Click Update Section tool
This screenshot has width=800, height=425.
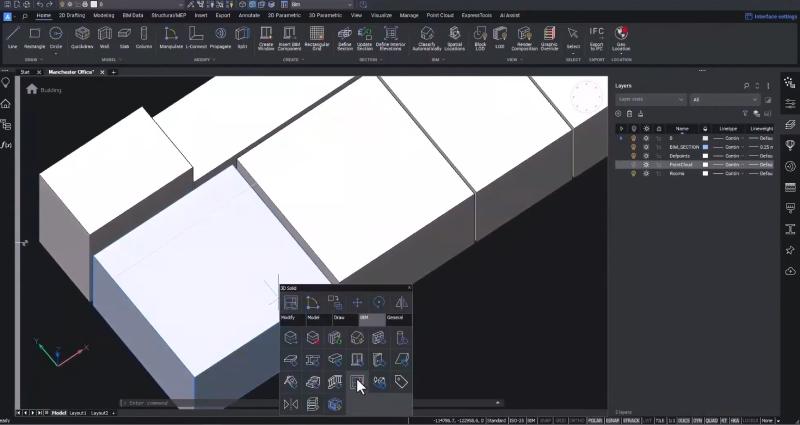tap(365, 39)
